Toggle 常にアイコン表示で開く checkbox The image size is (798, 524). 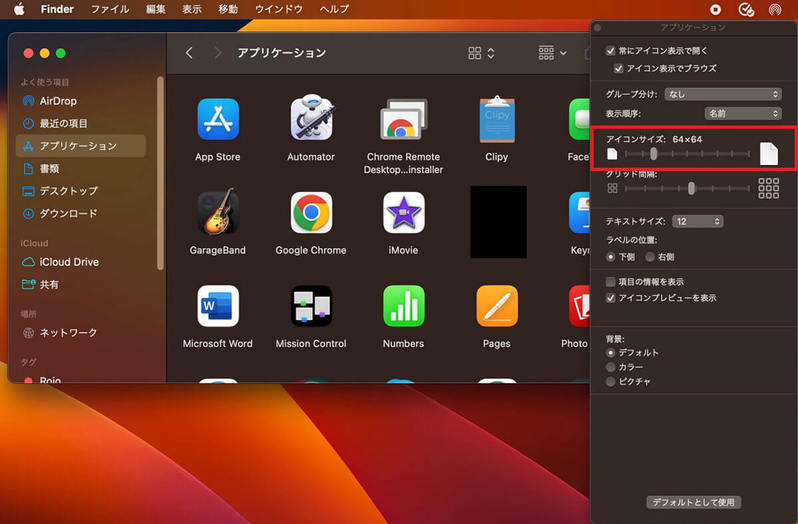(x=611, y=50)
